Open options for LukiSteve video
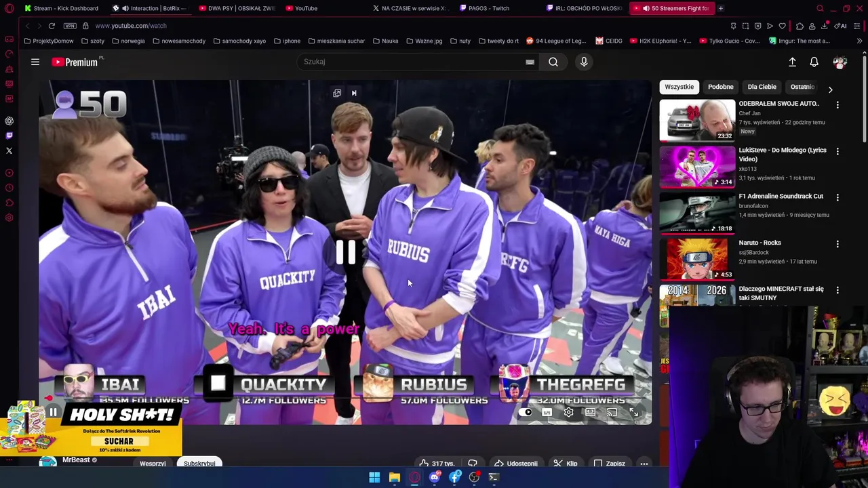 [x=837, y=151]
